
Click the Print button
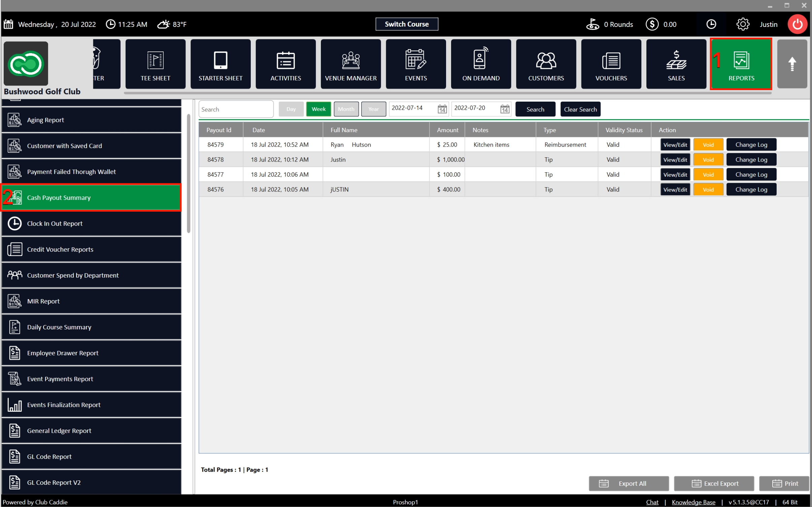tap(784, 483)
